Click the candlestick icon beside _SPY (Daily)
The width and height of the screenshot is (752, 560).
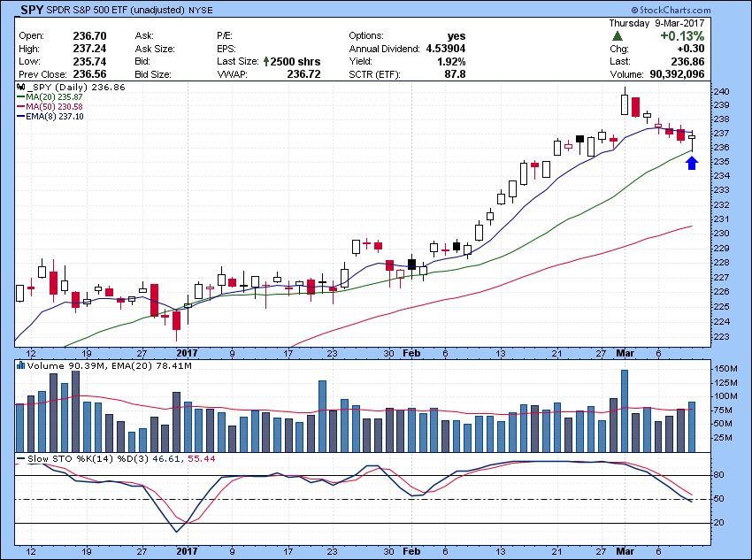click(x=20, y=88)
